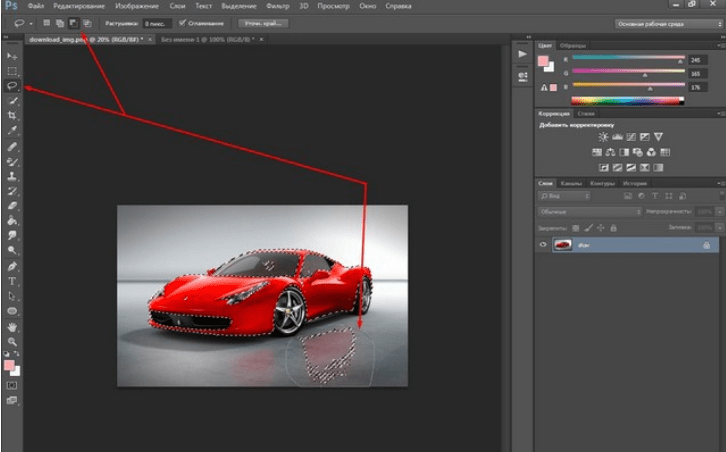The height and width of the screenshot is (452, 726).
Task: Open the layer fill dropdown arrow
Action: 720,228
